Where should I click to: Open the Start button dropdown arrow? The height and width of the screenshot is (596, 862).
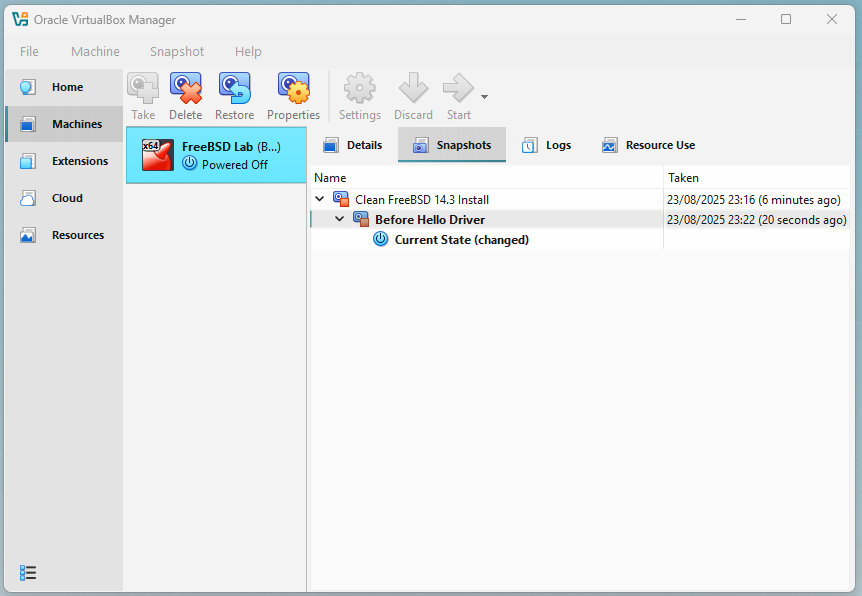click(x=484, y=97)
